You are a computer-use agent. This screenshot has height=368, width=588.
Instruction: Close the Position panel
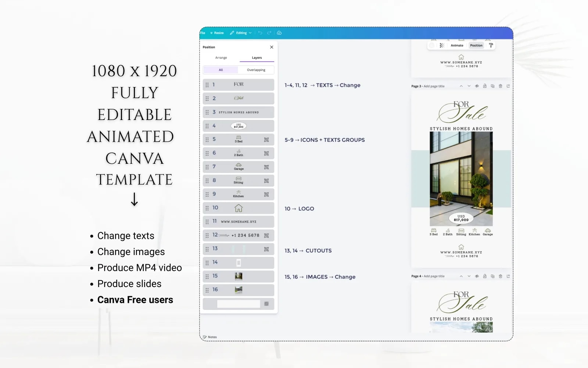pyautogui.click(x=272, y=47)
